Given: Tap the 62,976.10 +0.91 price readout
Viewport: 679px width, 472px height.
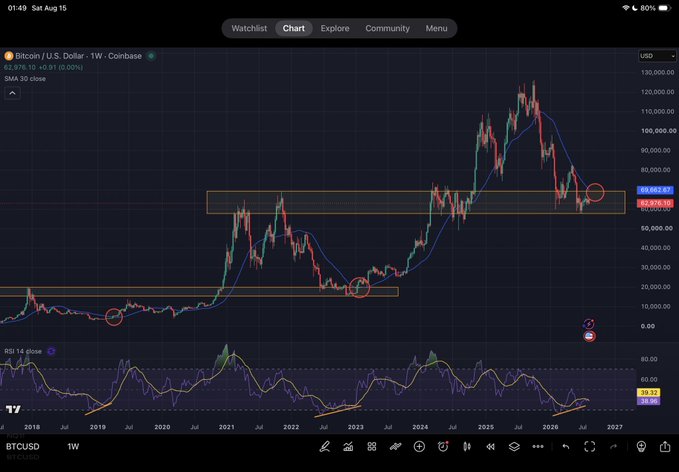Looking at the screenshot, I should pos(43,67).
